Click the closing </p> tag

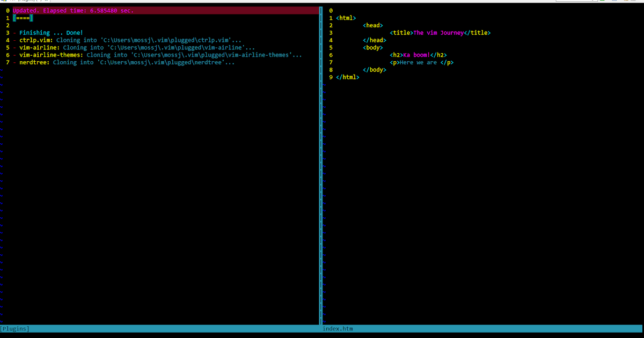447,63
